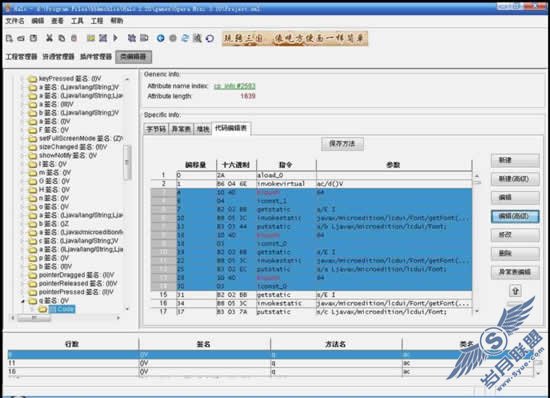Switch to the 字节码 tab
Image resolution: width=550 pixels, height=398 pixels.
(156, 129)
